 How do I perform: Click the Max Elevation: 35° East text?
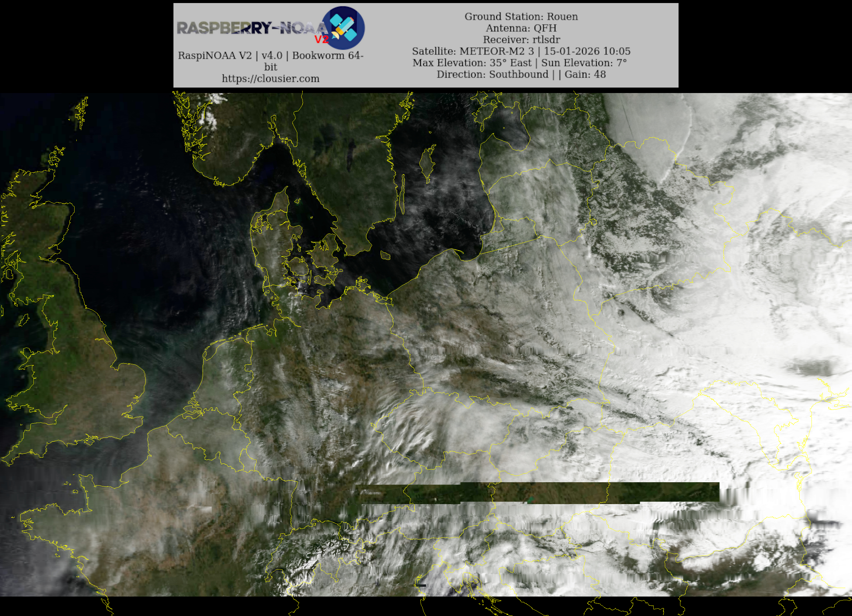click(x=472, y=63)
